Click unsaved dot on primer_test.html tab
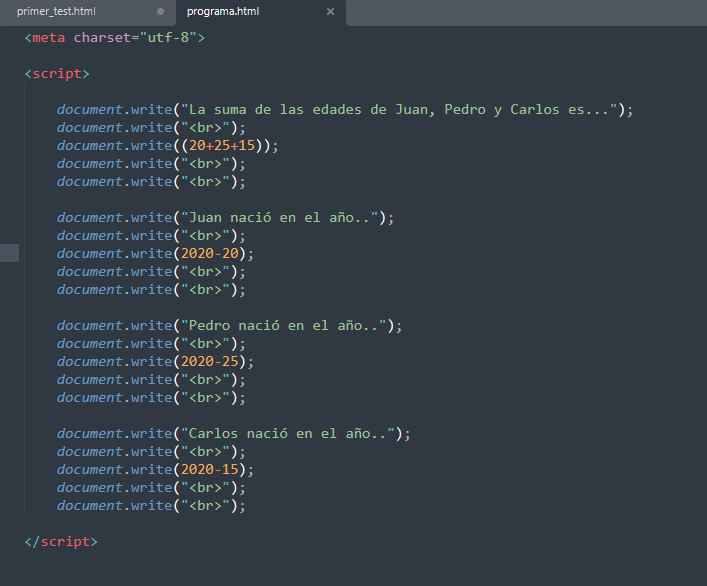Image resolution: width=707 pixels, height=586 pixels. [161, 12]
